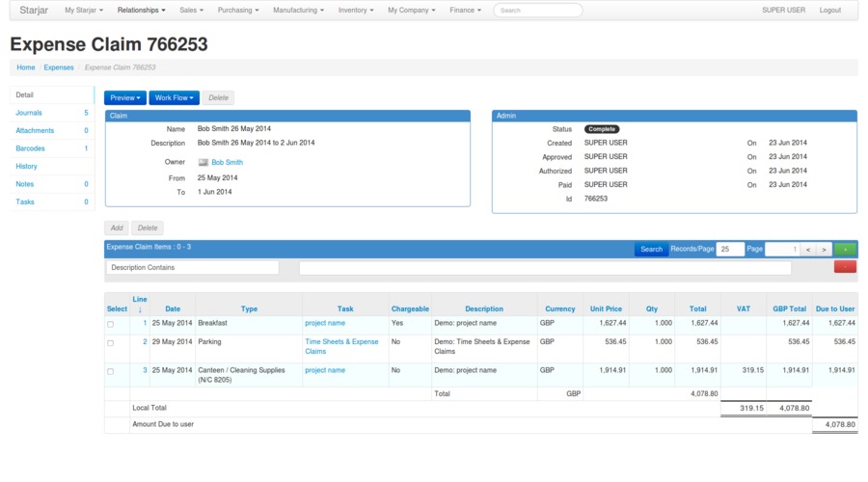868x482 pixels.
Task: Go to the next page of items
Action: click(x=823, y=249)
